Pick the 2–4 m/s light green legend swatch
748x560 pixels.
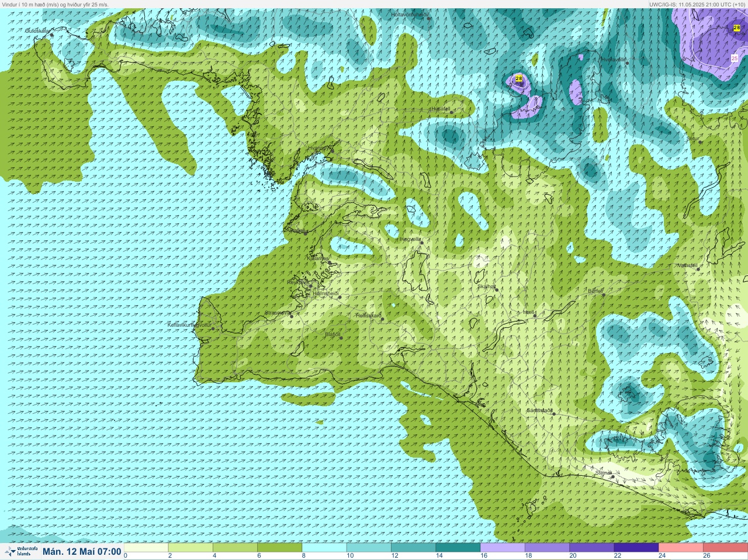(x=191, y=548)
